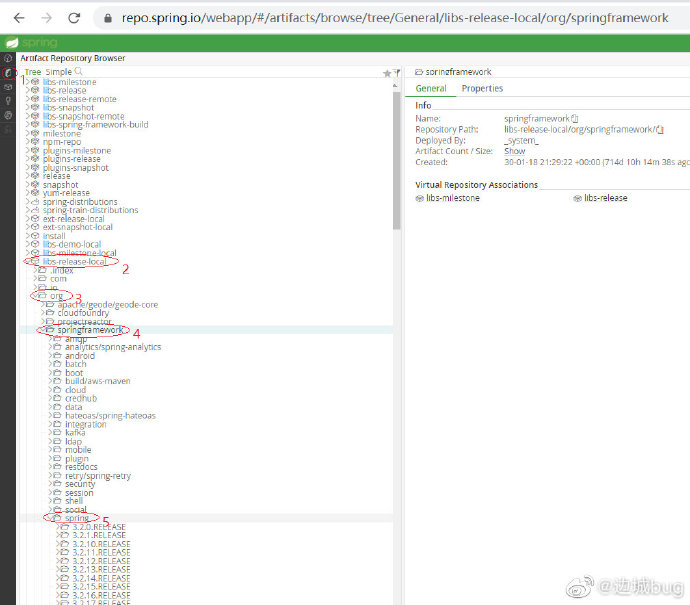Expand the libs-release repository chevron
This screenshot has height=605, width=690.
pos(27,90)
